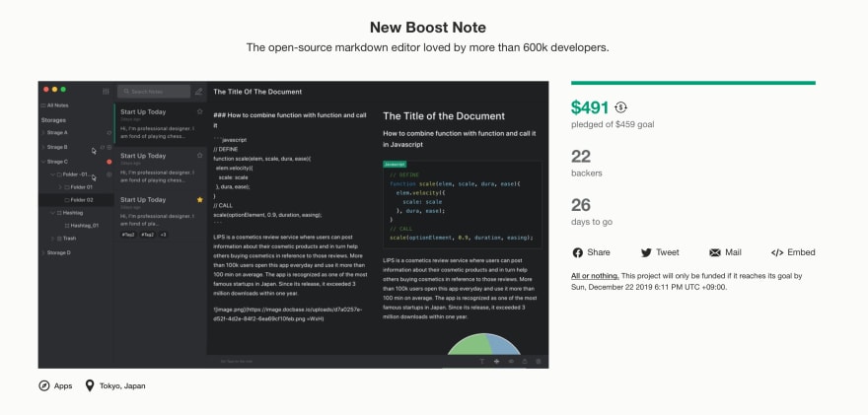The width and height of the screenshot is (868, 415).
Task: Click the New Boost Note page title
Action: [428, 28]
